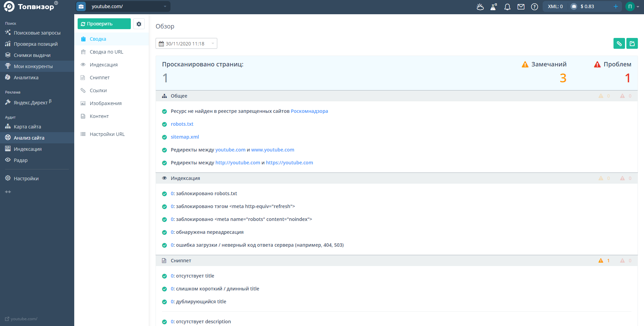
Task: Click the Замечаний count 3
Action: [x=563, y=78]
